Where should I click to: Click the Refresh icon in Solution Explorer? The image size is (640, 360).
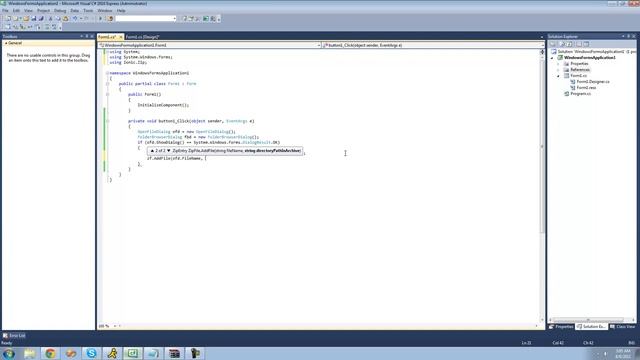(x=569, y=44)
